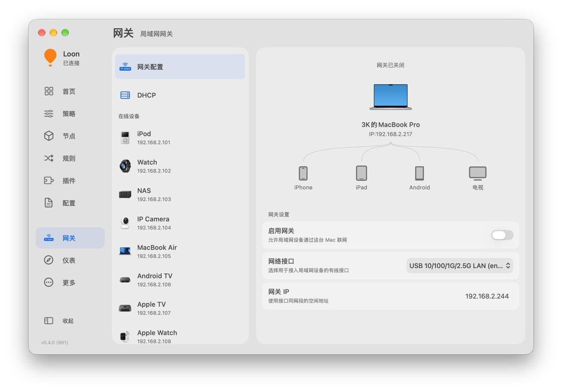Select the DHCP list label

[x=147, y=95]
